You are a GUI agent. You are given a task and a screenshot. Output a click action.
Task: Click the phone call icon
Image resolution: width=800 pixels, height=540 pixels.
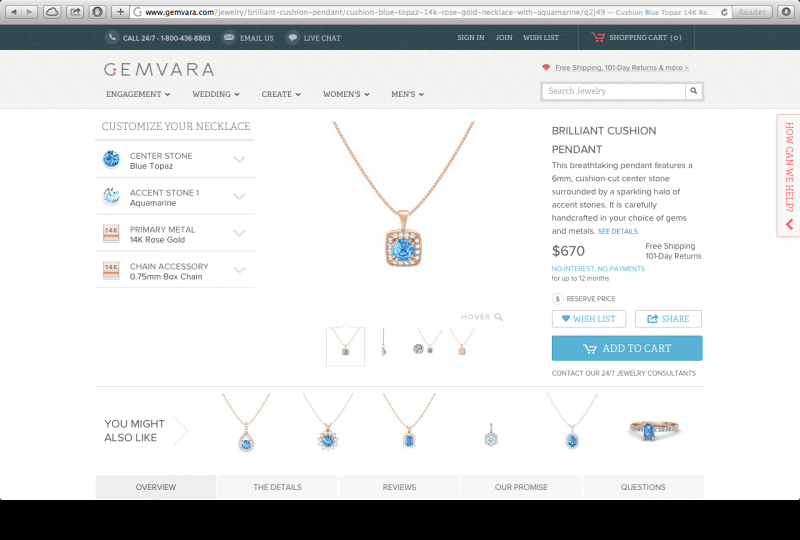(112, 37)
